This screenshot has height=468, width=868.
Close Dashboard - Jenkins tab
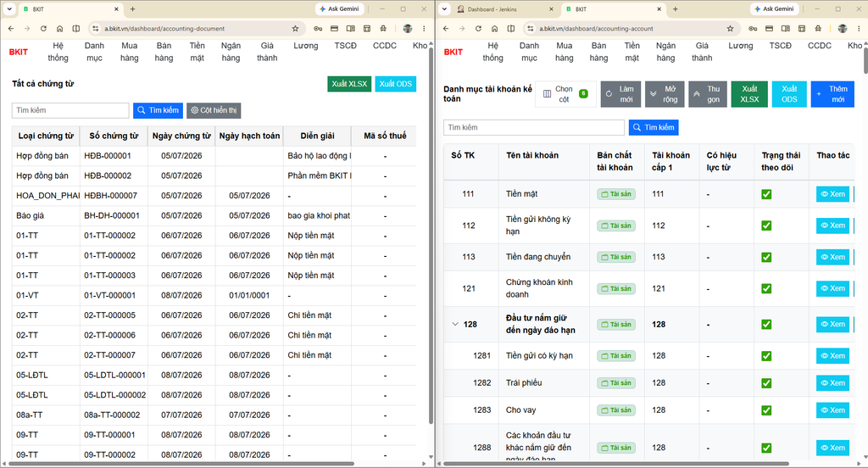tap(551, 8)
